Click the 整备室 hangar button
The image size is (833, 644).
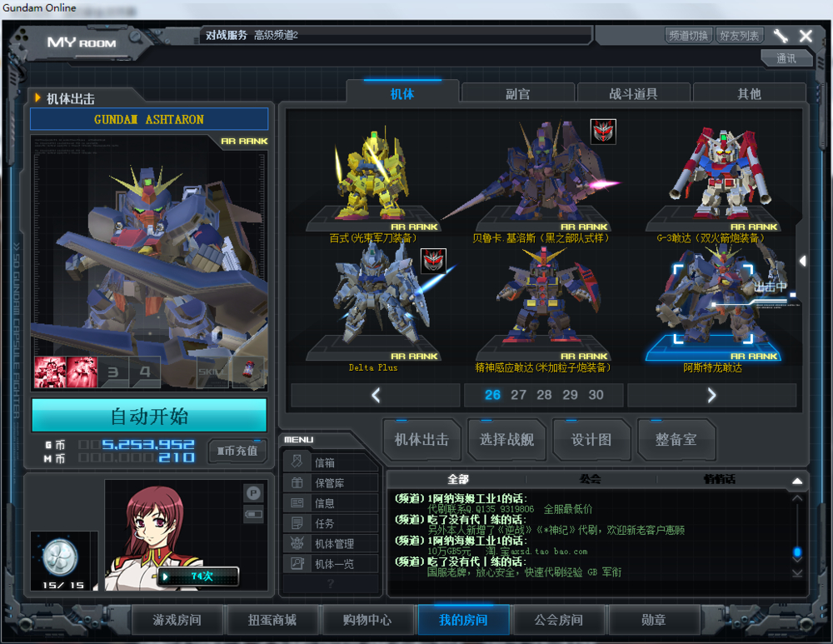pyautogui.click(x=676, y=439)
